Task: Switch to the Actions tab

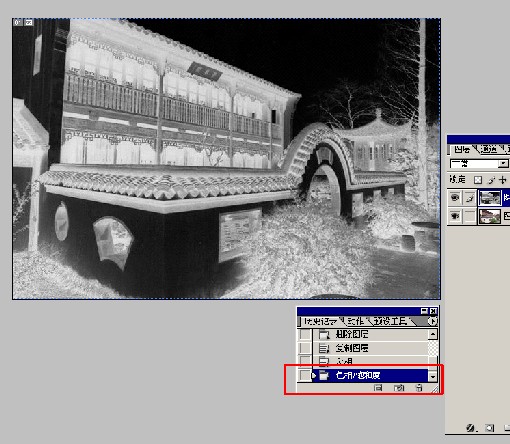Action: pyautogui.click(x=355, y=321)
